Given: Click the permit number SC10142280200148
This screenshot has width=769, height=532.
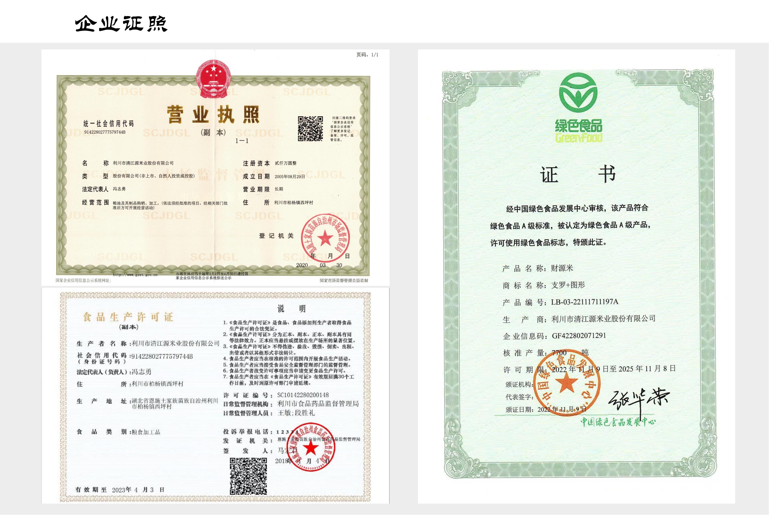Looking at the screenshot, I should coord(303,395).
